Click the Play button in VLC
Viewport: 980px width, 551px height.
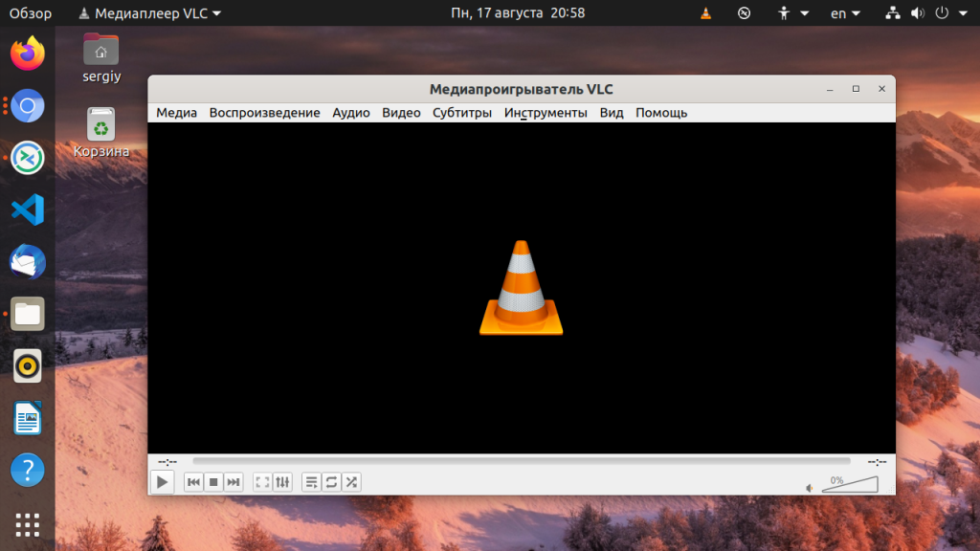pyautogui.click(x=162, y=482)
